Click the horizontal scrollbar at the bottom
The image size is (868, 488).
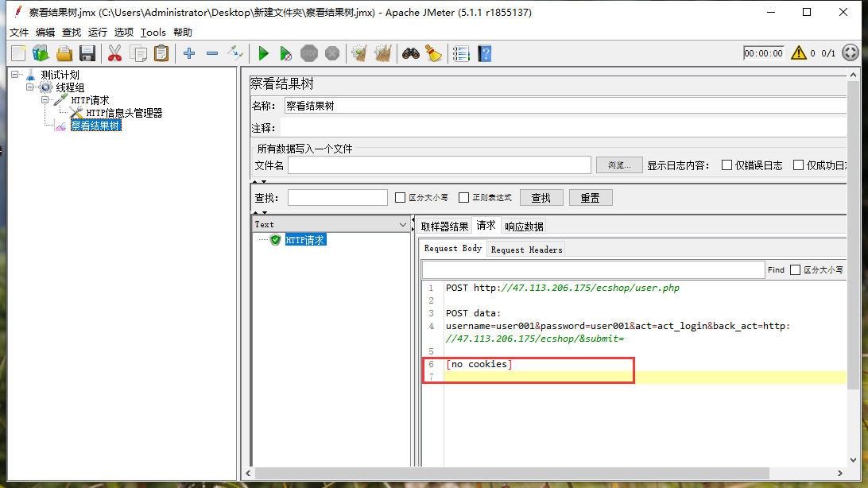(512, 473)
